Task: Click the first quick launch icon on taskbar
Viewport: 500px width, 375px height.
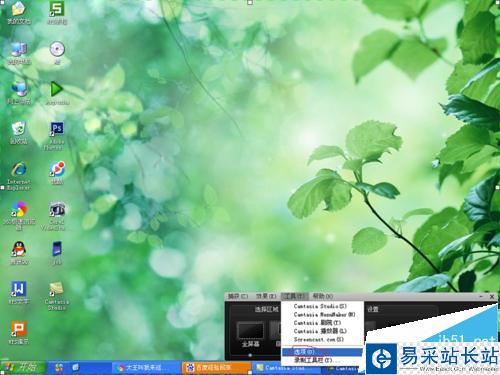Action: click(x=59, y=367)
